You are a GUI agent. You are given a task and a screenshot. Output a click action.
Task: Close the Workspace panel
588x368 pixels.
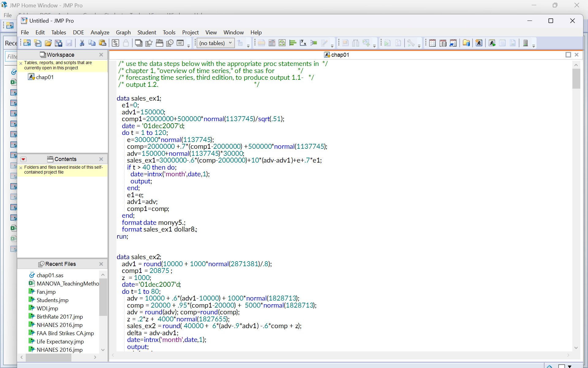tap(101, 55)
